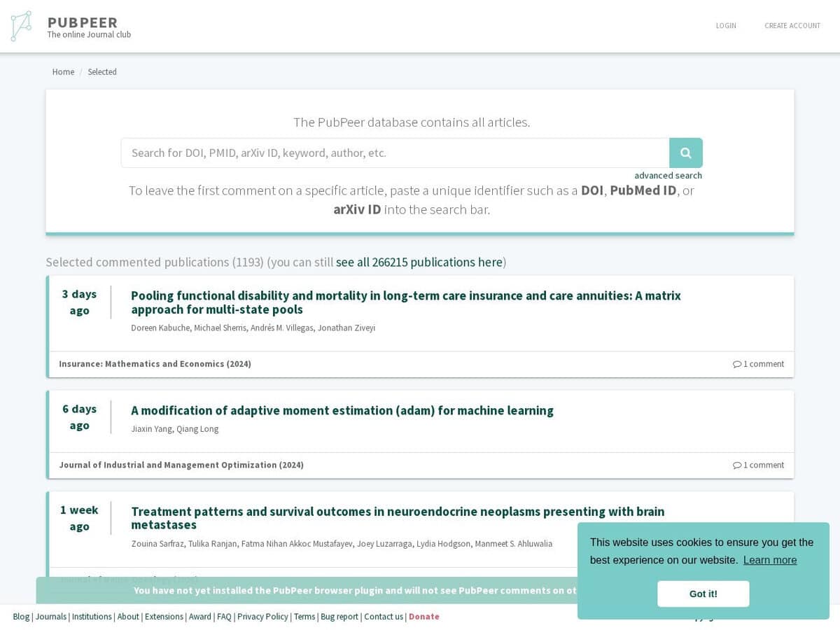The width and height of the screenshot is (840, 630).
Task: Click 'Insurance: Mathematics and Economics (2024)' journal
Action: 155,364
